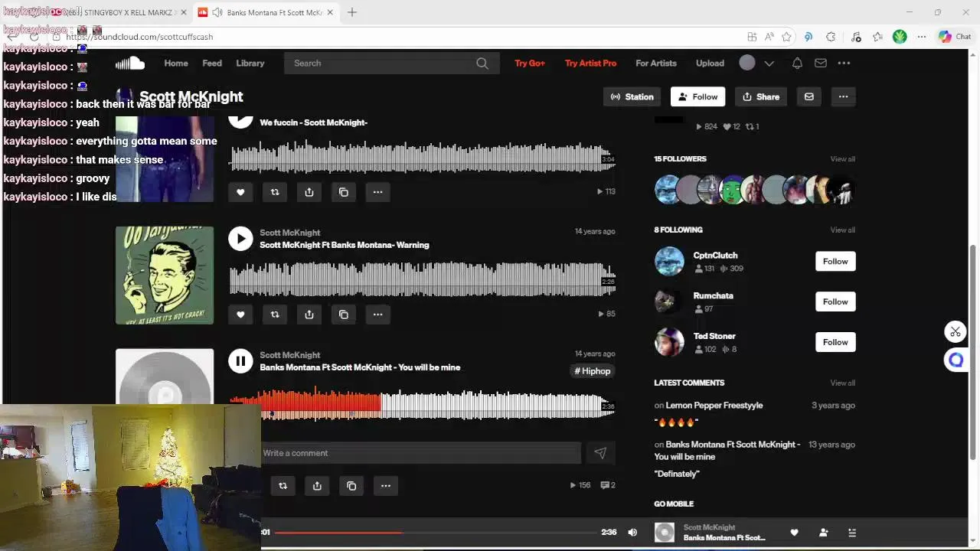Open Edge settings and more menu

tap(922, 37)
